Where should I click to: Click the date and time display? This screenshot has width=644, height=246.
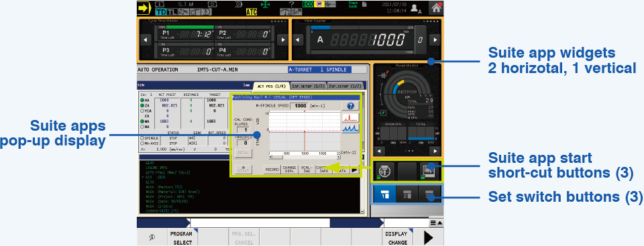pos(394,7)
